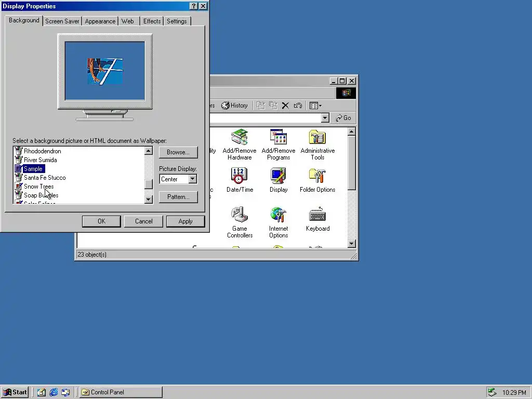Click the Undo toolbar icon
The image size is (532, 399).
[298, 105]
